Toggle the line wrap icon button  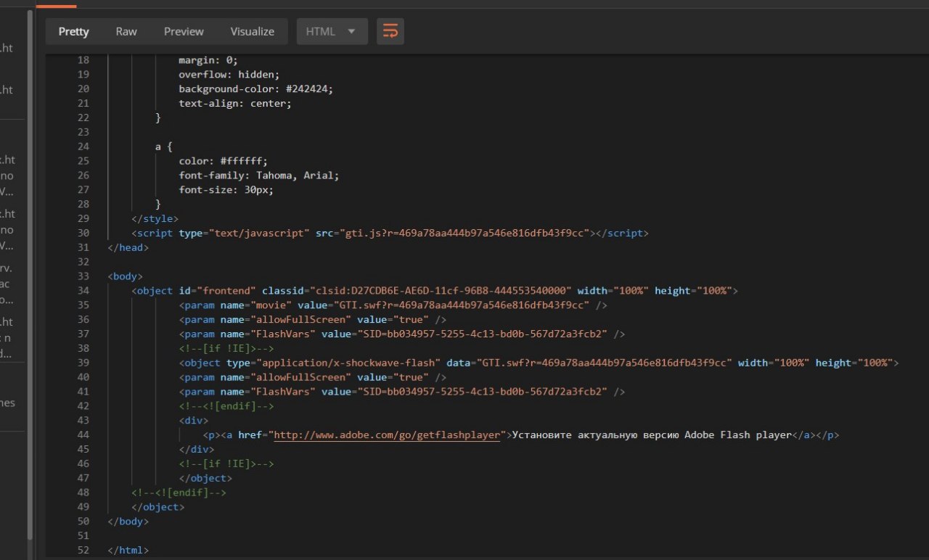[x=390, y=31]
